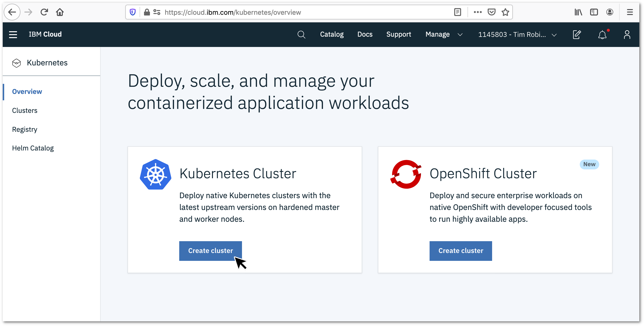Open the Firefox application menu

tap(630, 12)
